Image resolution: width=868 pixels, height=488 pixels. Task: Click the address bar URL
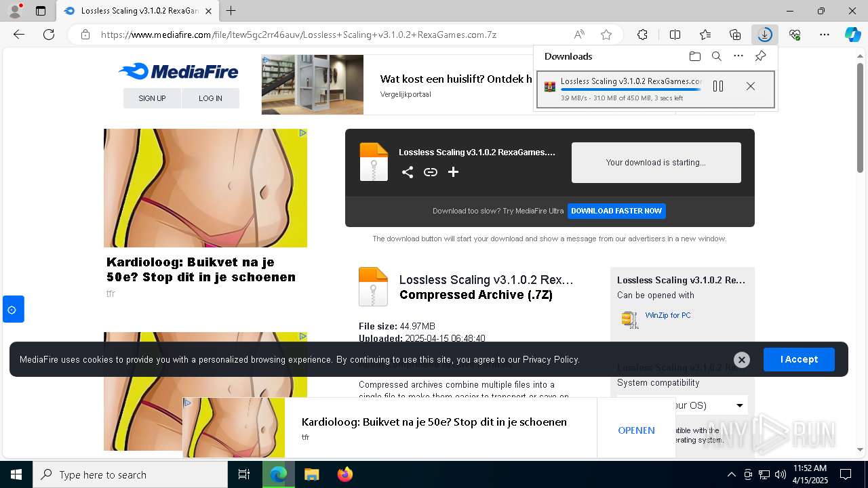pyautogui.click(x=298, y=35)
